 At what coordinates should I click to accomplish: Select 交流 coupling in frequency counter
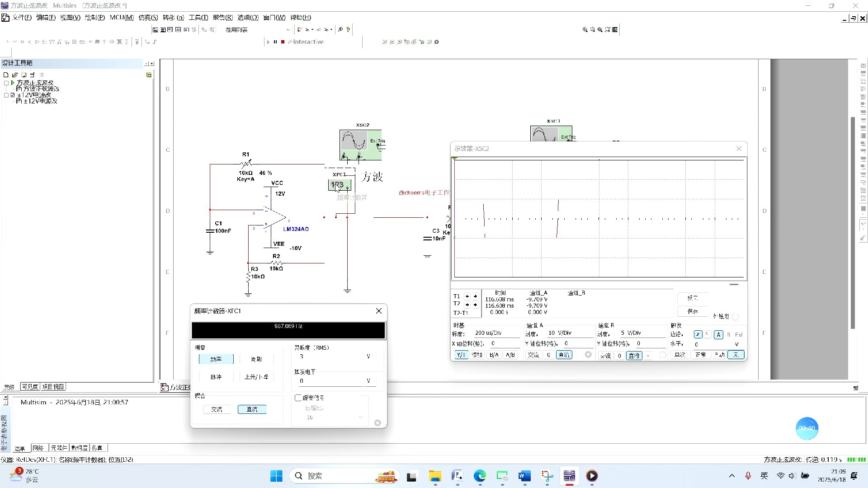[217, 409]
